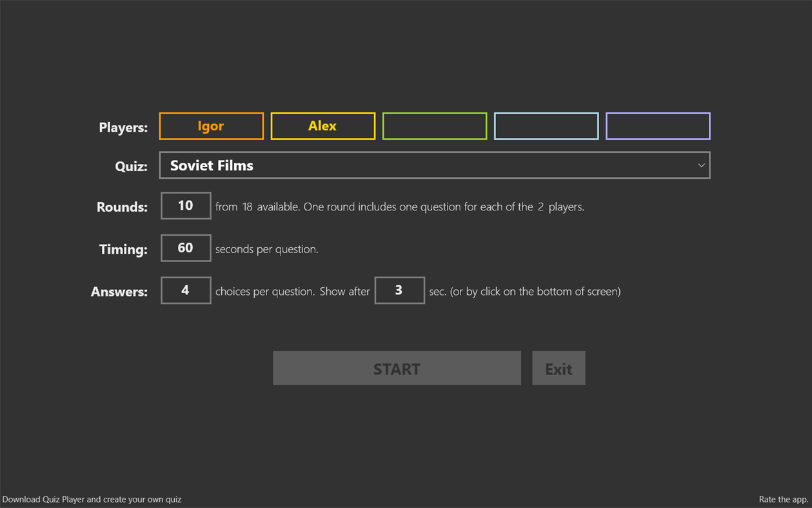Click the Rounds value box showing 10
The image size is (812, 508).
point(186,205)
